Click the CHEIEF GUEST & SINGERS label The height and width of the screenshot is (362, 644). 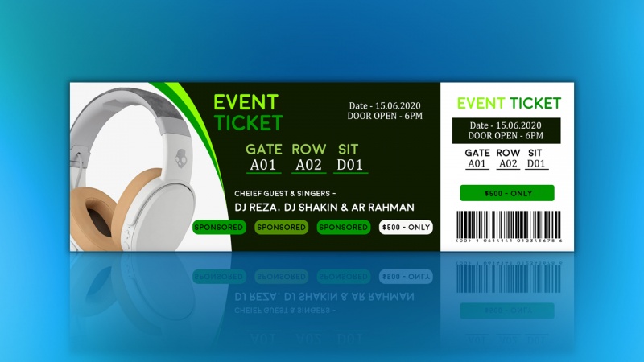point(285,193)
